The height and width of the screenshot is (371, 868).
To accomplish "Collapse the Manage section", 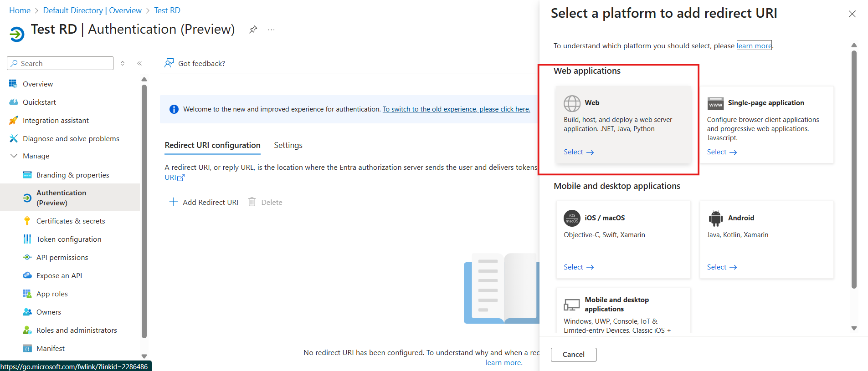I will point(14,156).
